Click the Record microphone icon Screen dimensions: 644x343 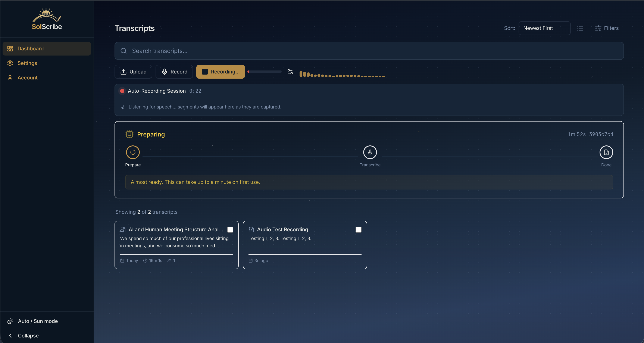[x=164, y=72]
